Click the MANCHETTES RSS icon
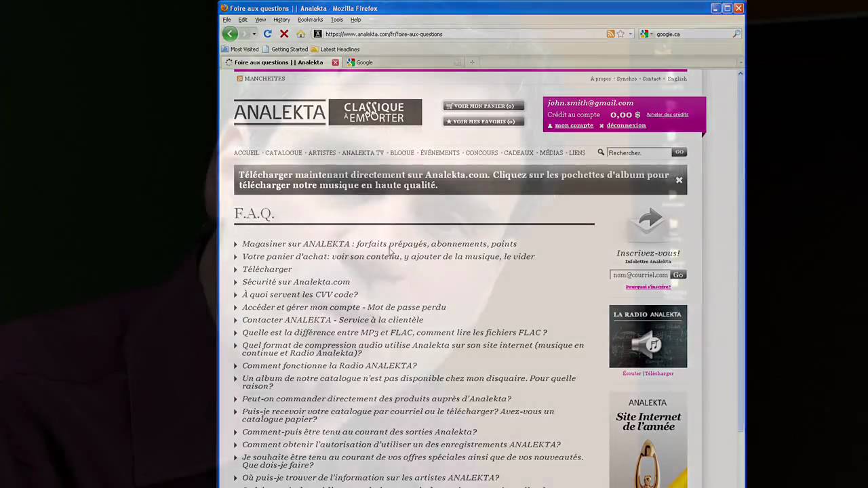Viewport: 868px width, 488px height. (239, 79)
